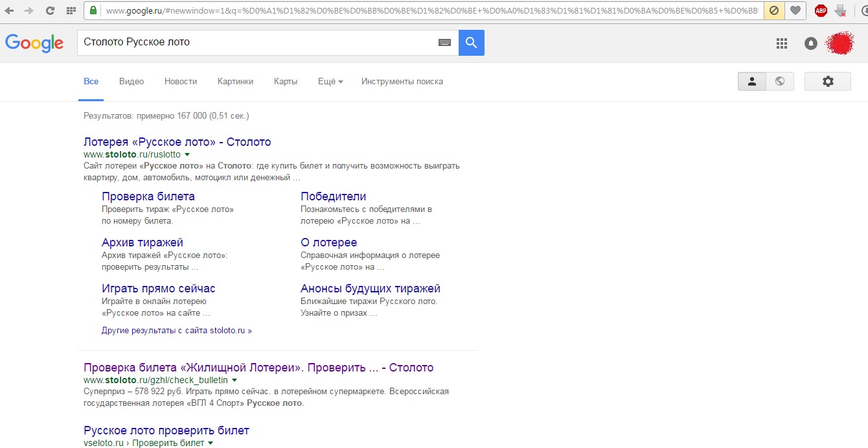Expand the arrow next to www.stoloto.ru/ruslotto

click(x=187, y=155)
